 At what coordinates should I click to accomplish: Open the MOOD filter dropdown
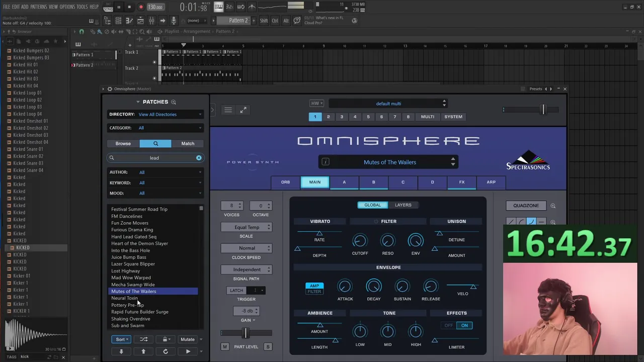pos(155,194)
